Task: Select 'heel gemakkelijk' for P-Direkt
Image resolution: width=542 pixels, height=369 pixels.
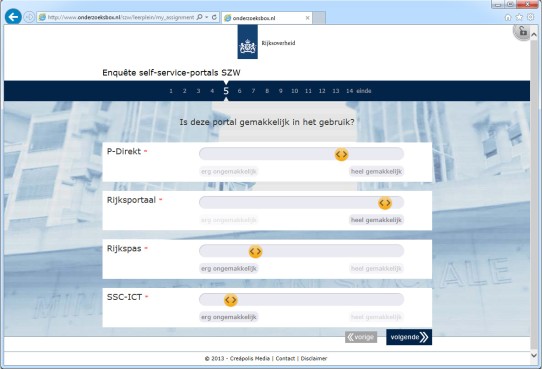Action: pyautogui.click(x=376, y=171)
